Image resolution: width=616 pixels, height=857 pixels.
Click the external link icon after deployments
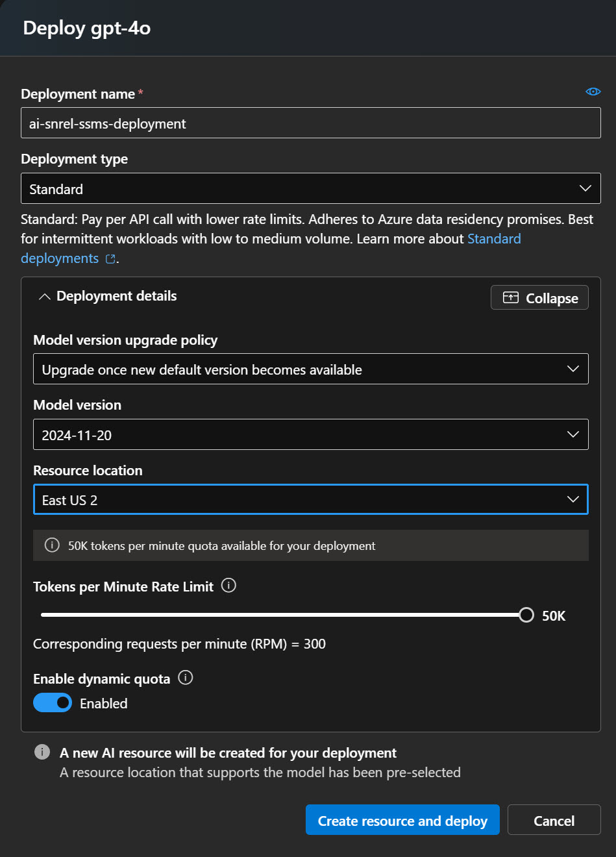(x=110, y=259)
